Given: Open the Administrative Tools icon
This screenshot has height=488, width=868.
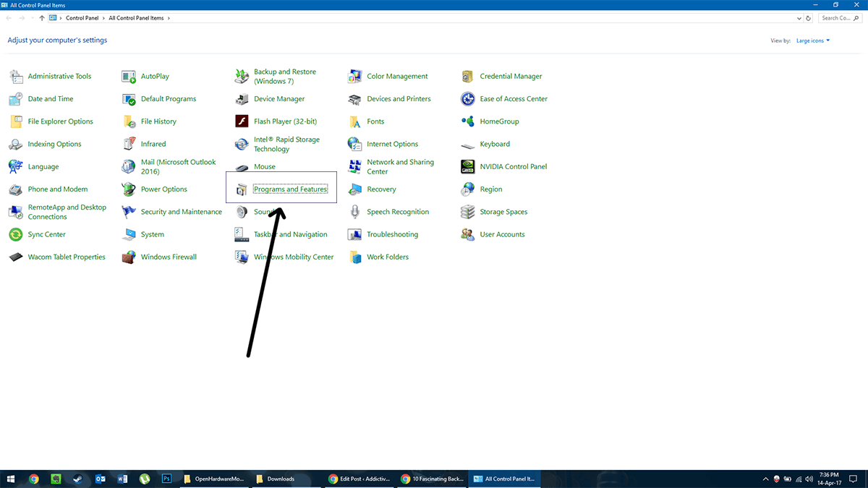Looking at the screenshot, I should (16, 76).
